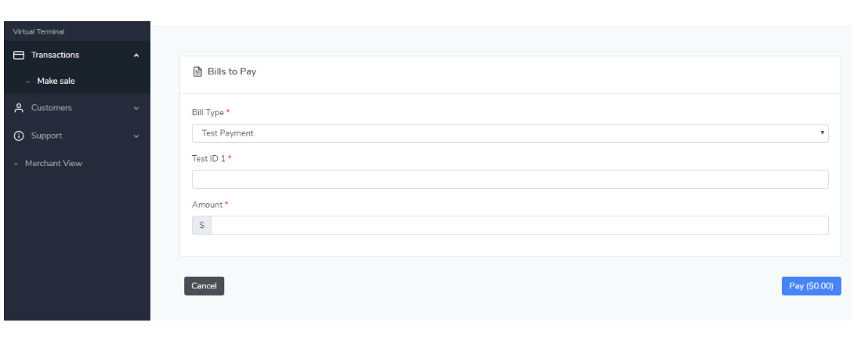This screenshot has height=337, width=868.
Task: Open the Merchant View sidebar item
Action: click(53, 164)
